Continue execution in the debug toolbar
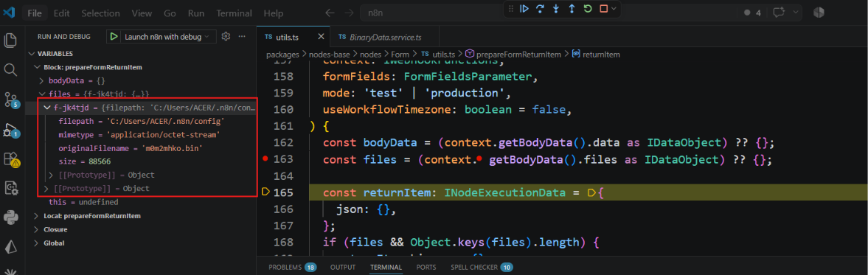Viewport: 868px width, 275px height. (524, 9)
